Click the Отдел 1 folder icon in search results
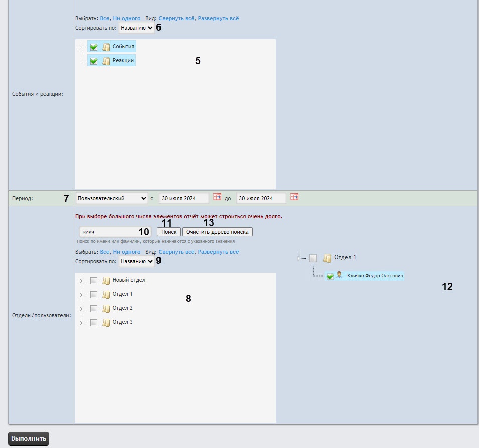This screenshot has width=479, height=448. pyautogui.click(x=327, y=258)
